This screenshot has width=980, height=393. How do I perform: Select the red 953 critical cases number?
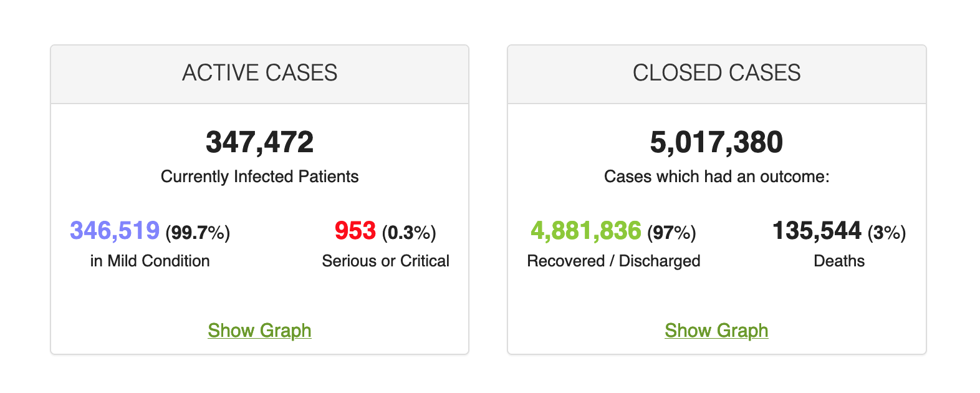(355, 231)
